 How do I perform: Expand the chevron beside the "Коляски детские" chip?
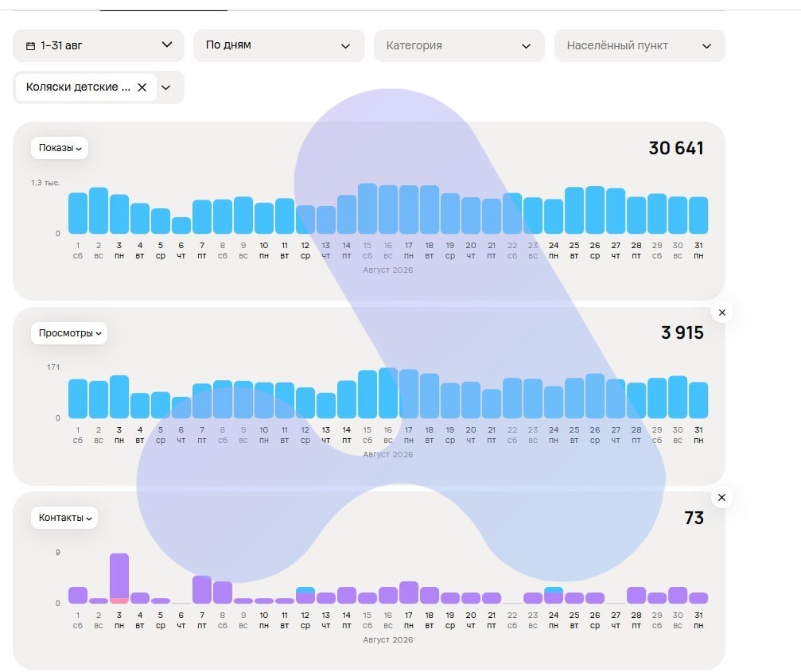166,87
